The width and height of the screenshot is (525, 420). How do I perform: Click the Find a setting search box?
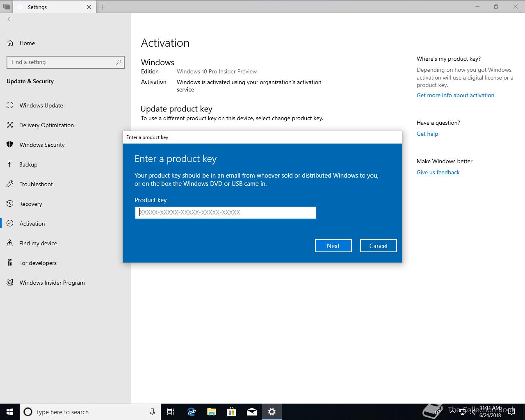point(66,62)
